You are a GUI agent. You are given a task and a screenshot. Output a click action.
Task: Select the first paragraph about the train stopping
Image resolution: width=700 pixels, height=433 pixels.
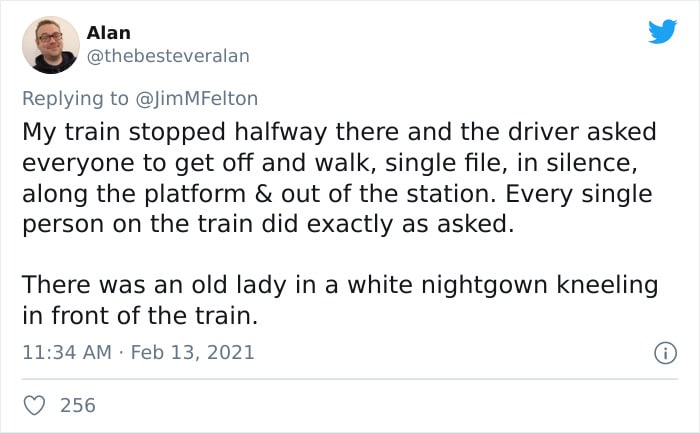coord(339,178)
